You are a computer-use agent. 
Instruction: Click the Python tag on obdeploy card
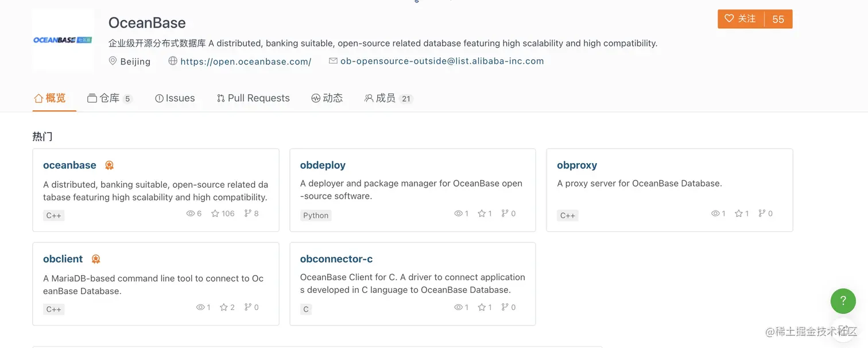click(x=316, y=216)
